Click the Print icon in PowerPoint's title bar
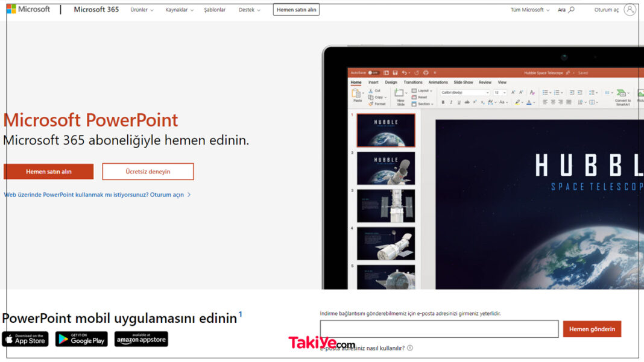 coord(426,73)
